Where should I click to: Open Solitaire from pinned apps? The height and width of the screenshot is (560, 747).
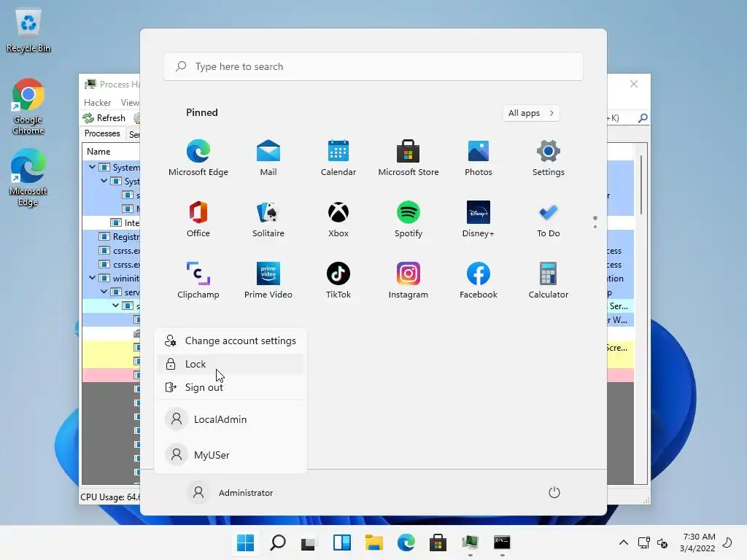click(268, 219)
